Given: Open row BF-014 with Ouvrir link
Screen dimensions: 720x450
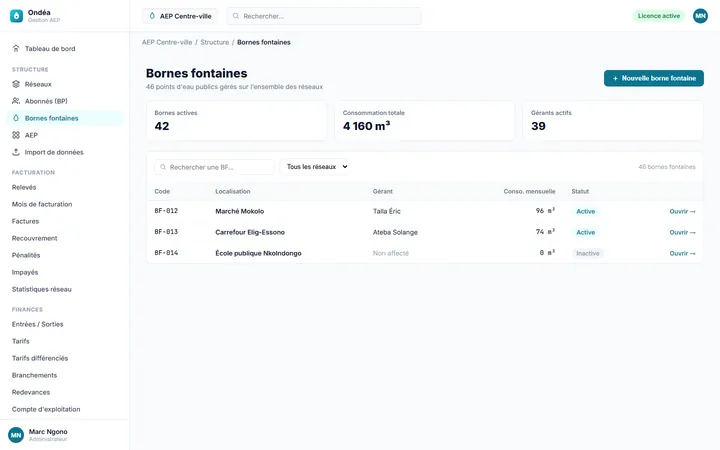Looking at the screenshot, I should [682, 253].
